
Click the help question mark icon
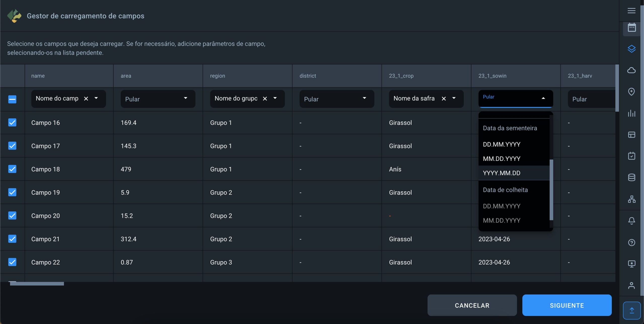(631, 242)
